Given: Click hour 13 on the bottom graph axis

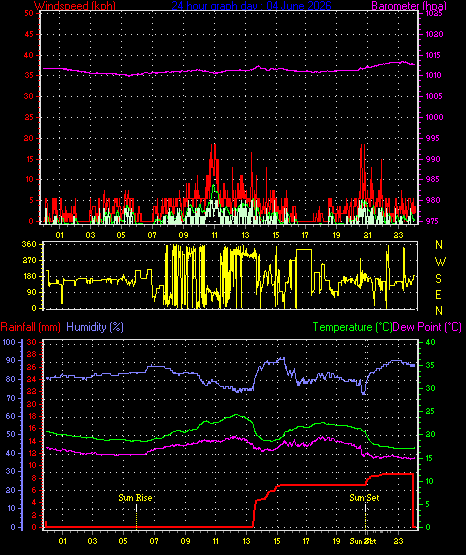Looking at the screenshot, I should coord(246,541).
